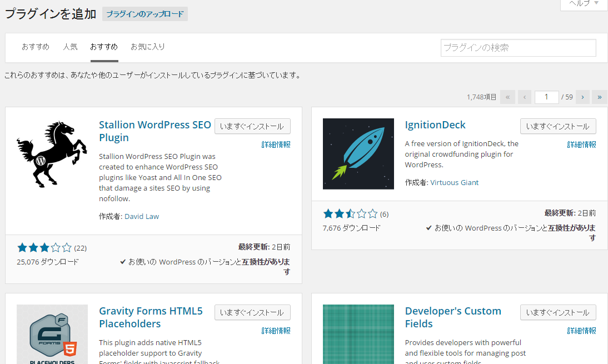Viewport: 608px width, 364px height.
Task: Click the current page number input box
Action: 546,97
